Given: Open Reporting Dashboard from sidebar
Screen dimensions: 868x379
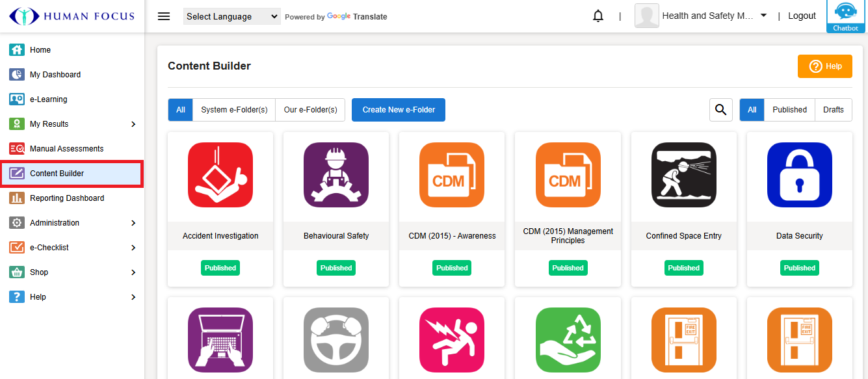Looking at the screenshot, I should click(67, 198).
